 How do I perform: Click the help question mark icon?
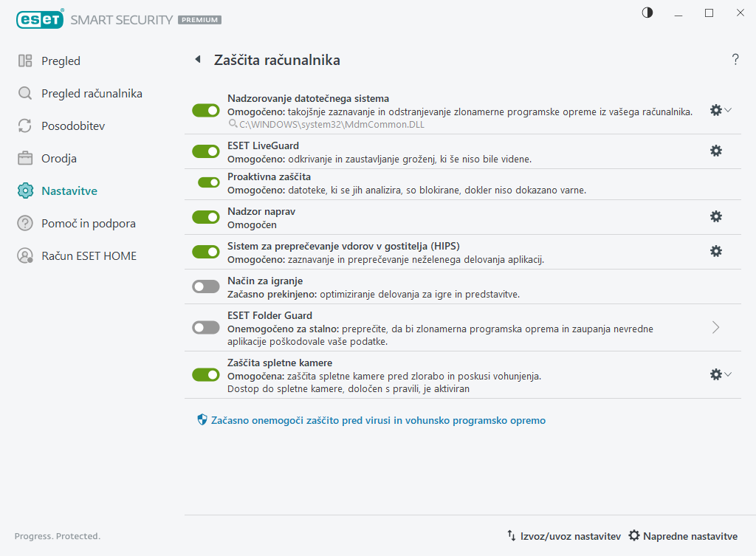735,60
